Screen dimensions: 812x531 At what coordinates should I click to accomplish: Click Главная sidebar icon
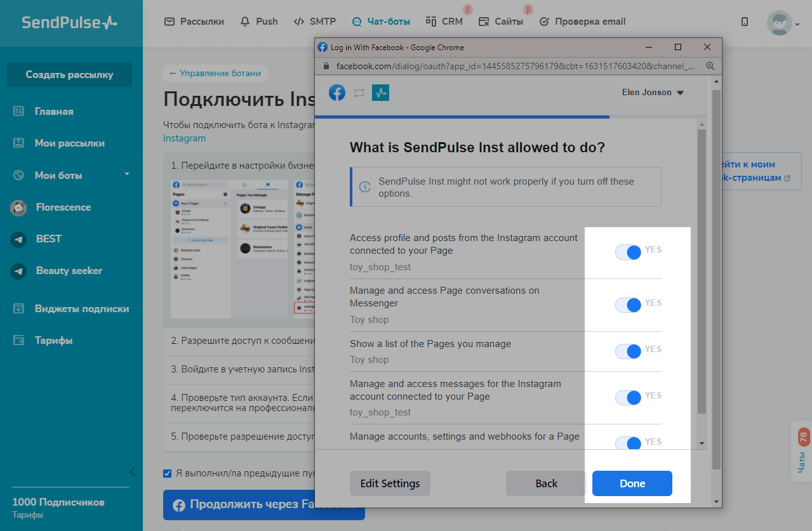click(18, 111)
